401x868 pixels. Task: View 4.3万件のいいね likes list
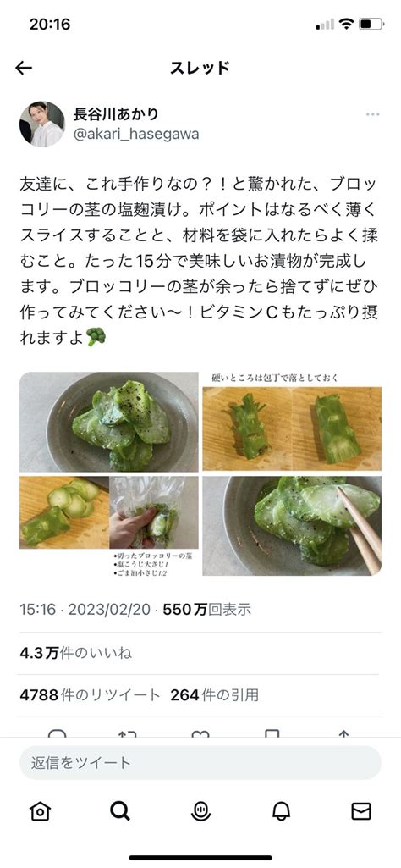point(76,653)
